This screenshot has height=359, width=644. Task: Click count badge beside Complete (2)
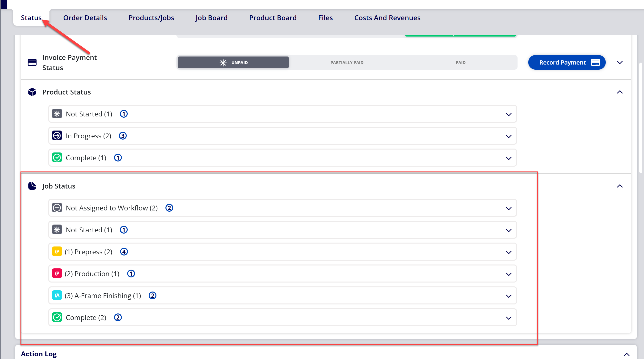[x=118, y=318]
